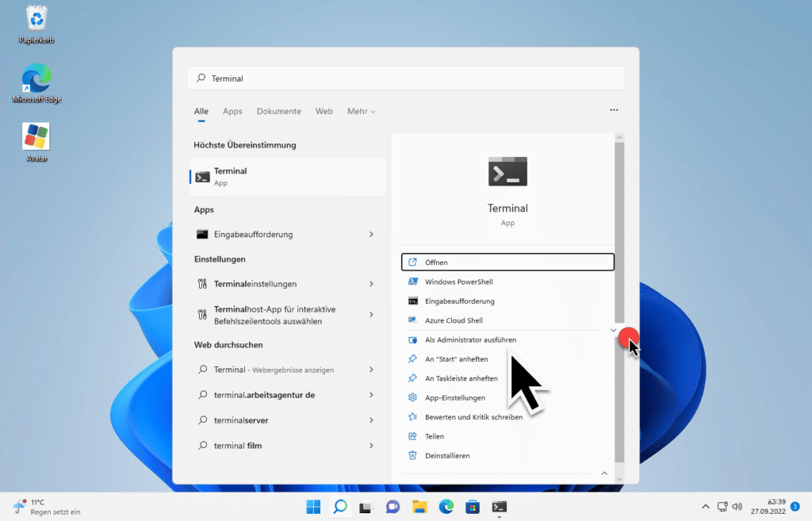The height and width of the screenshot is (521, 812).
Task: Collapse profile list with the down chevron
Action: pyautogui.click(x=613, y=330)
